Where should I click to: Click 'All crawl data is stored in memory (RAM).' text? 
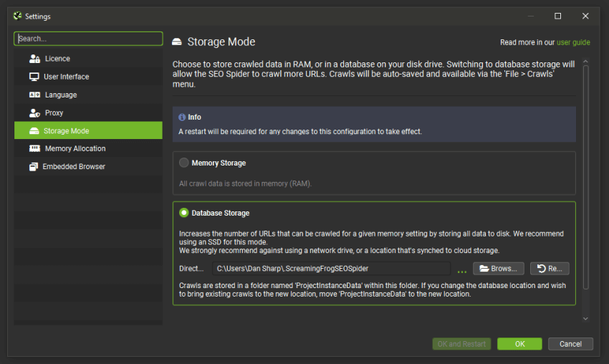[x=245, y=183]
